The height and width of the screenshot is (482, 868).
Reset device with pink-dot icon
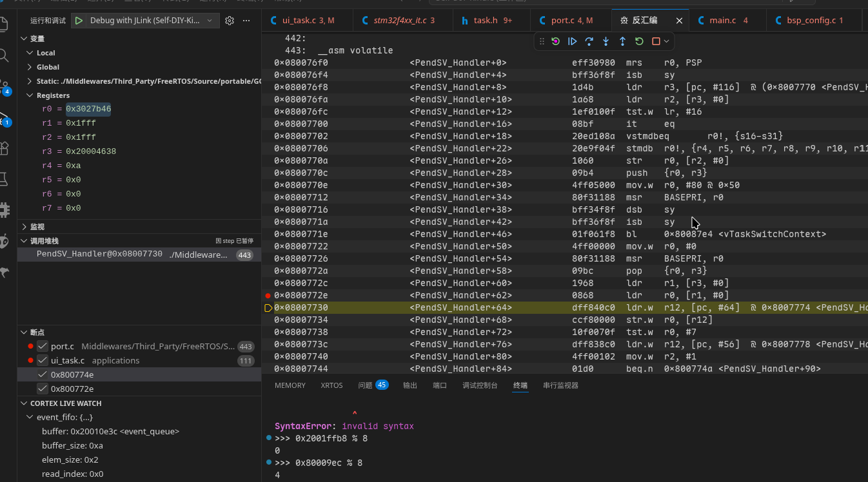tap(555, 41)
